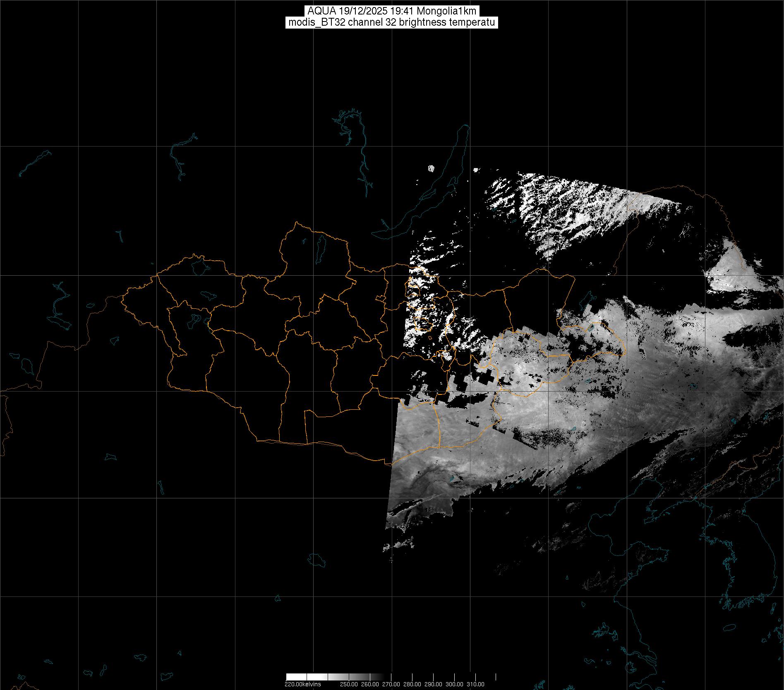Click the '220.00kelvins' legend label

pos(302,684)
